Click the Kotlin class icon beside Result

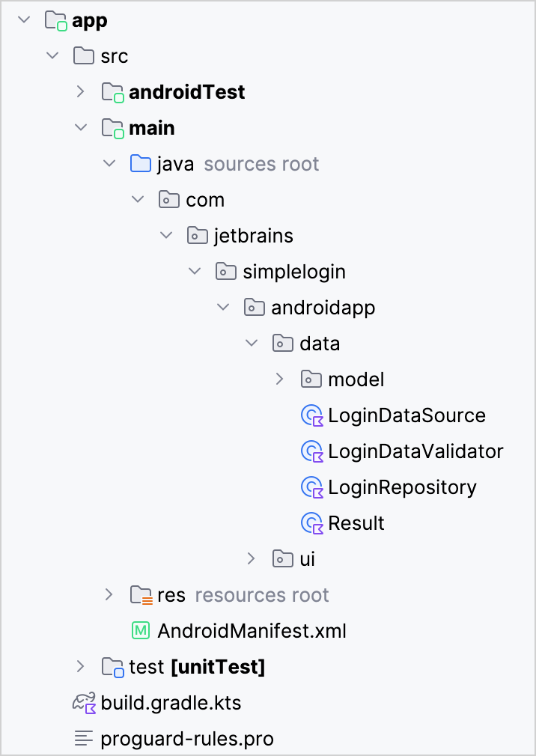point(312,522)
